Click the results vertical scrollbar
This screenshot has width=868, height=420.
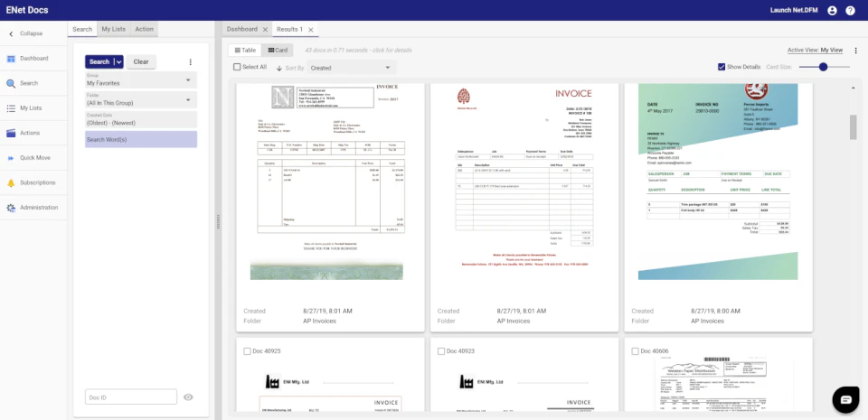pyautogui.click(x=853, y=127)
